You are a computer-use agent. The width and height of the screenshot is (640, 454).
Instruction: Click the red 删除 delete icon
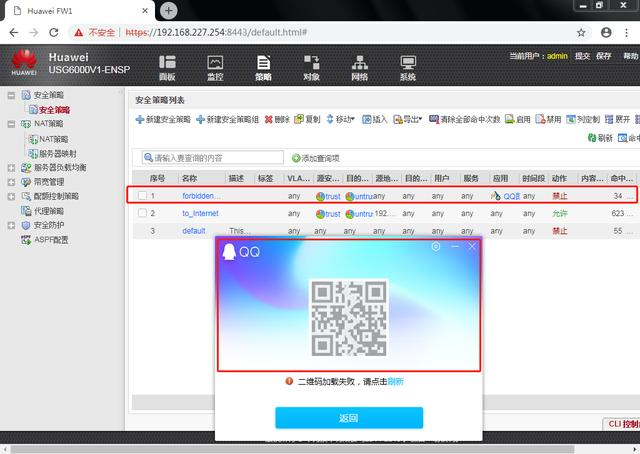(x=268, y=119)
